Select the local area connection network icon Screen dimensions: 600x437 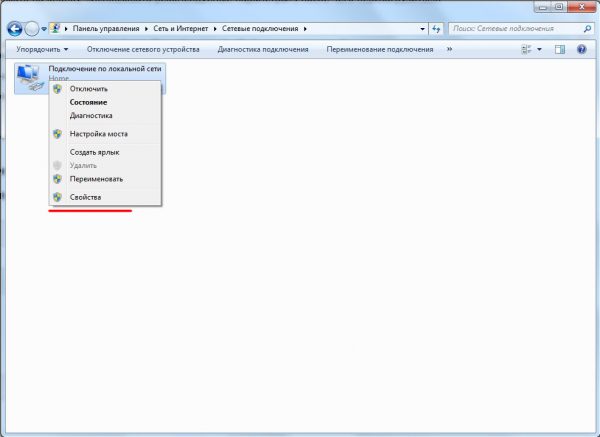(x=30, y=78)
